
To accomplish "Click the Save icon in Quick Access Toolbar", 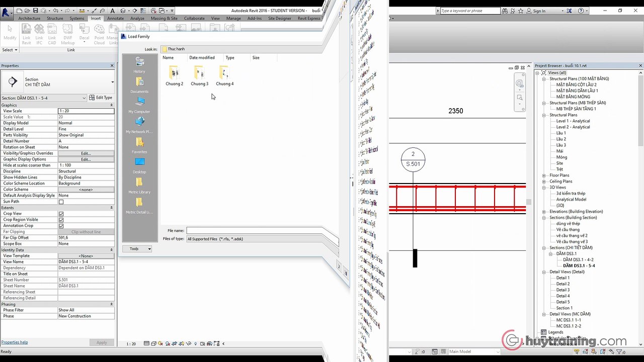I will 35,11.
